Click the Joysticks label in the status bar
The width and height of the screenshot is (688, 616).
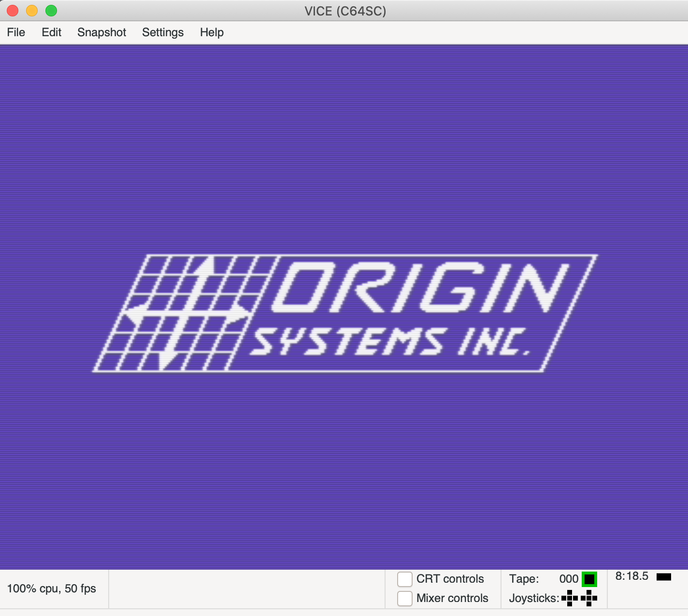point(533,598)
